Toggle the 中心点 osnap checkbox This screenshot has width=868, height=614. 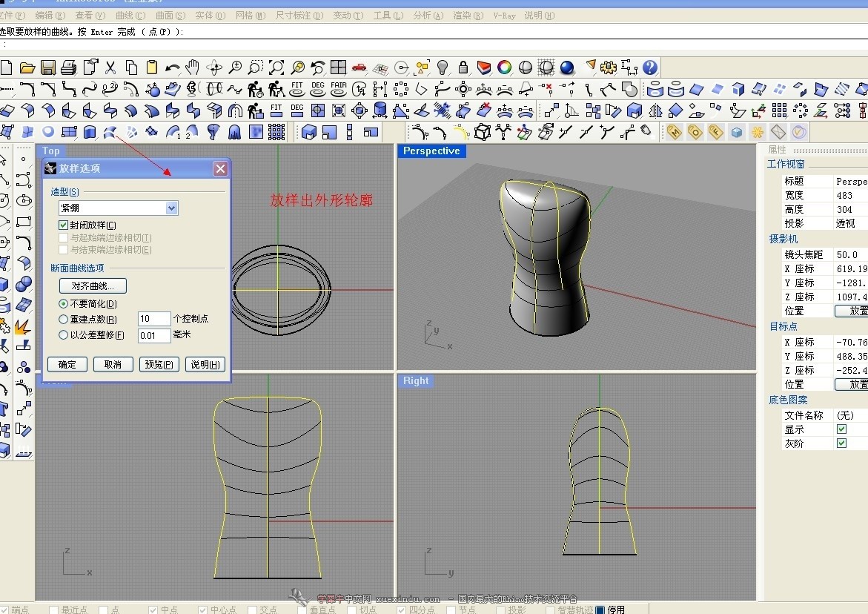(x=203, y=610)
